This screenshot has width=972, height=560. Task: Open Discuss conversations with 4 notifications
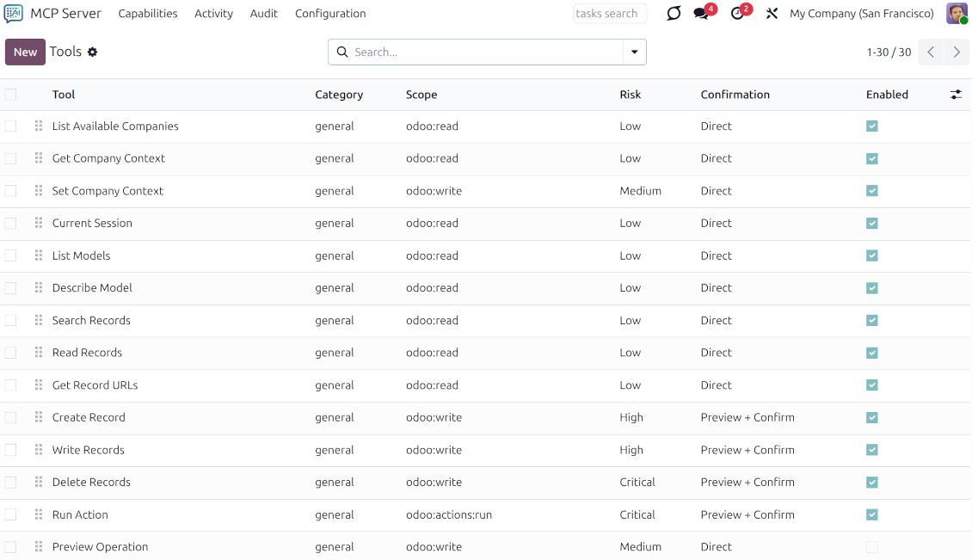[700, 14]
